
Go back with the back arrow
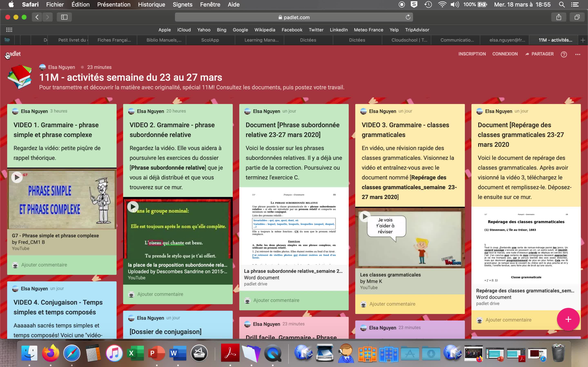(37, 17)
